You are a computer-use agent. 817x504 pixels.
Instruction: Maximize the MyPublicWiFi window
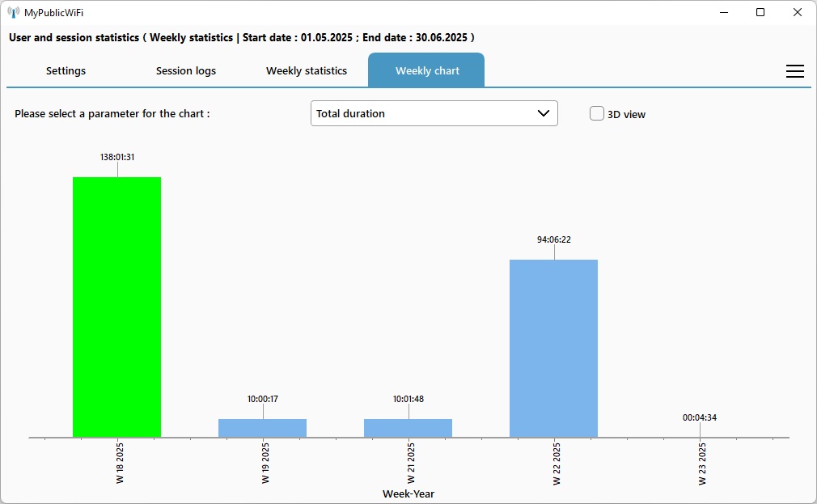tap(760, 12)
